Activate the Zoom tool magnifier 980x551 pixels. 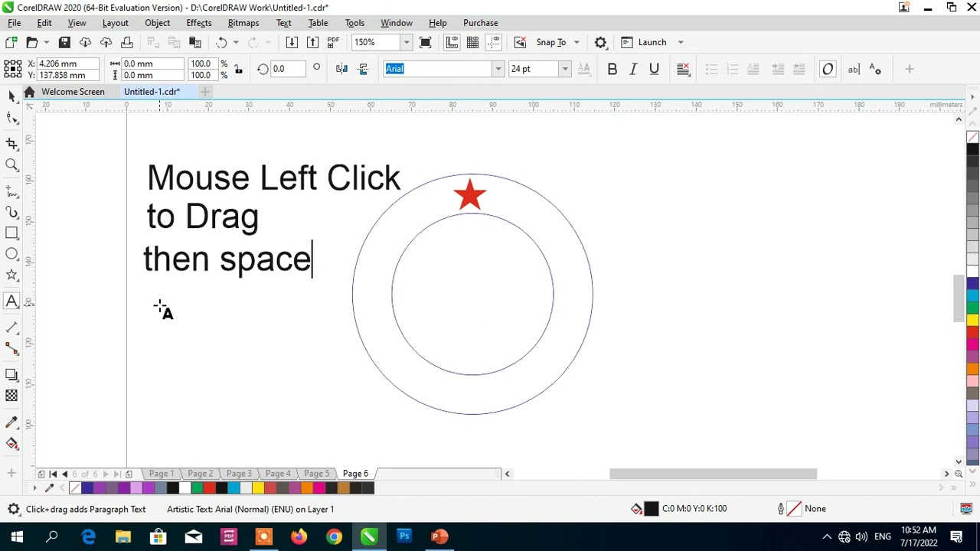[11, 165]
